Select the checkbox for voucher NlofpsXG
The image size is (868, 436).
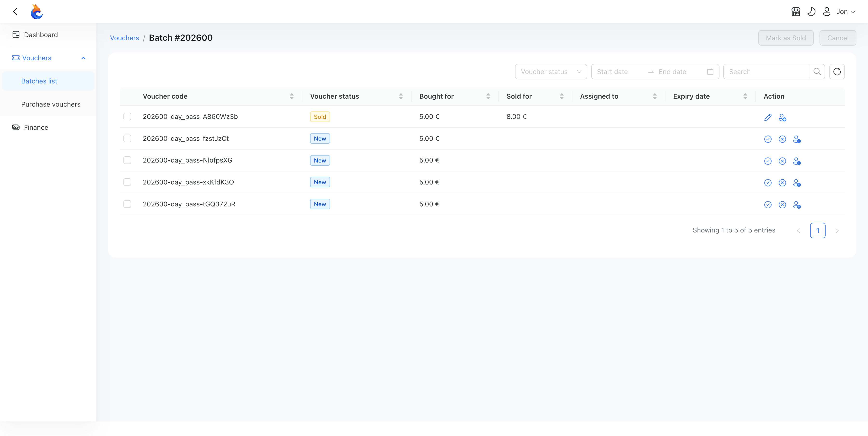click(x=127, y=160)
